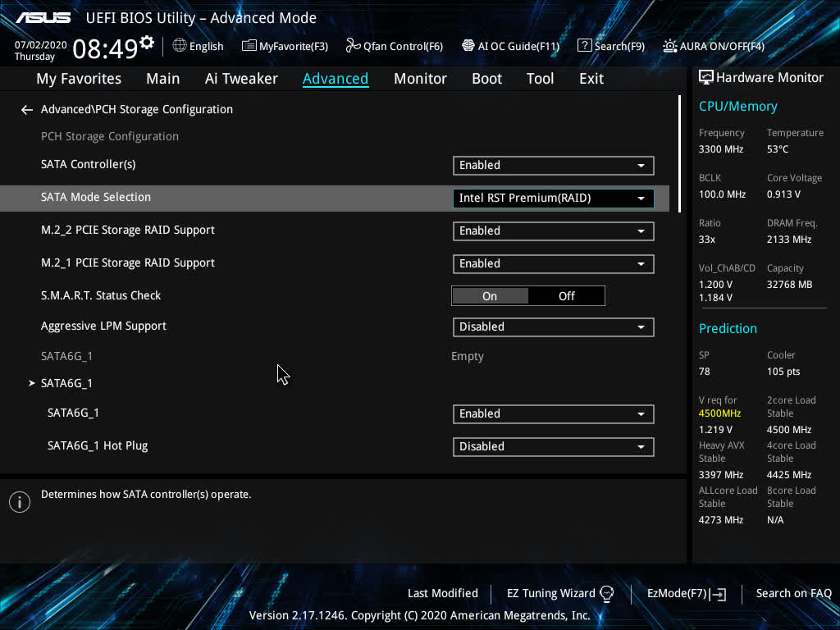This screenshot has height=630, width=840.
Task: Click Last Modified button
Action: pos(442,594)
